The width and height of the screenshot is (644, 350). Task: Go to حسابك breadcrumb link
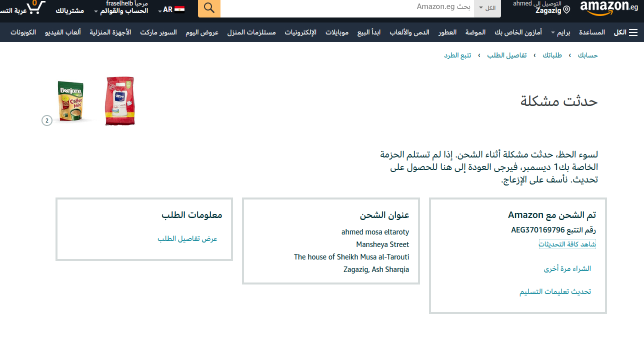tap(588, 55)
